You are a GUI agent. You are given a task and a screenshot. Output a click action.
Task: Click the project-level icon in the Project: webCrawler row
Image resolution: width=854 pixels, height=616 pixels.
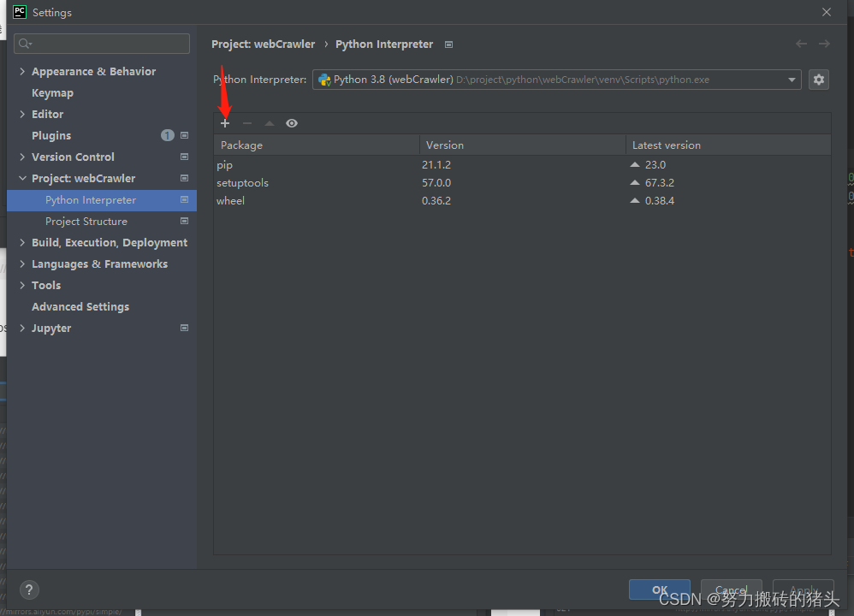[185, 178]
